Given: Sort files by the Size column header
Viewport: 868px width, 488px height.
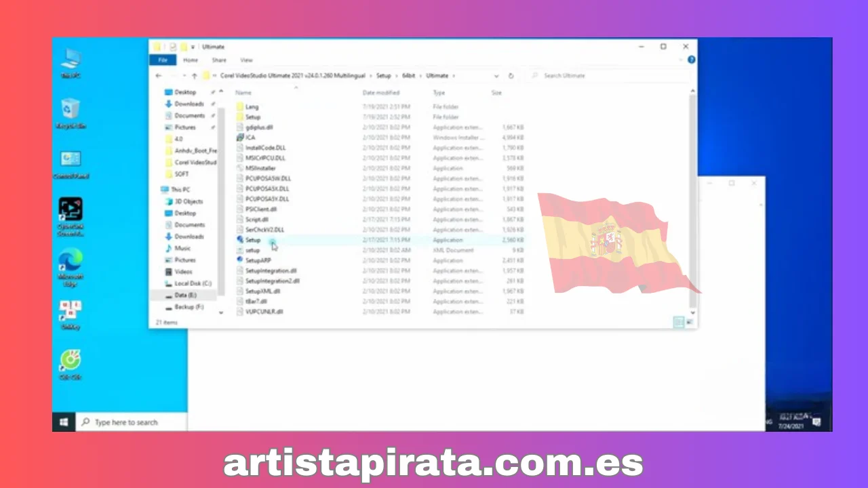Looking at the screenshot, I should [x=496, y=92].
